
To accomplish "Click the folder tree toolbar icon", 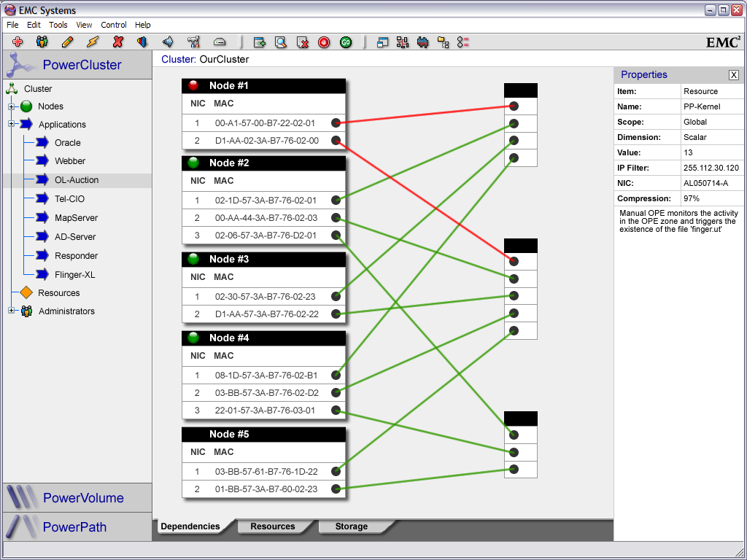I will click(443, 42).
